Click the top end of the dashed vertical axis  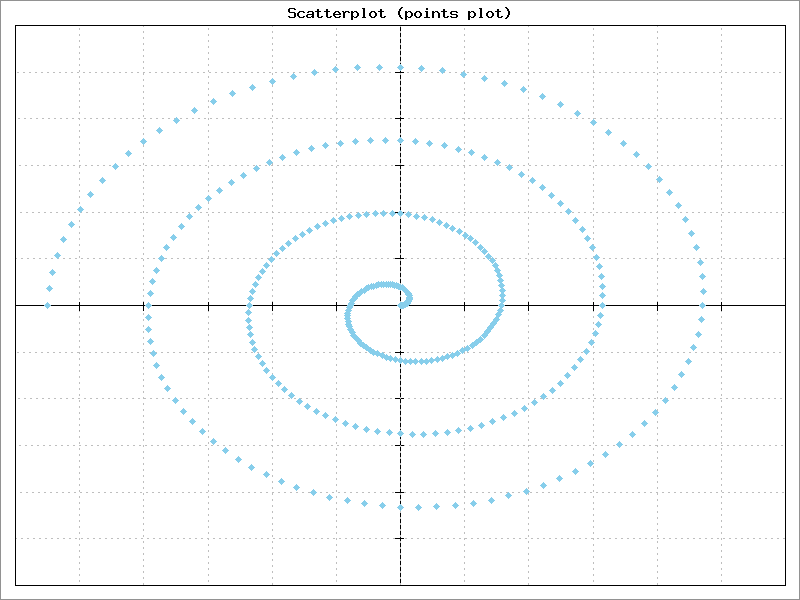tap(401, 29)
